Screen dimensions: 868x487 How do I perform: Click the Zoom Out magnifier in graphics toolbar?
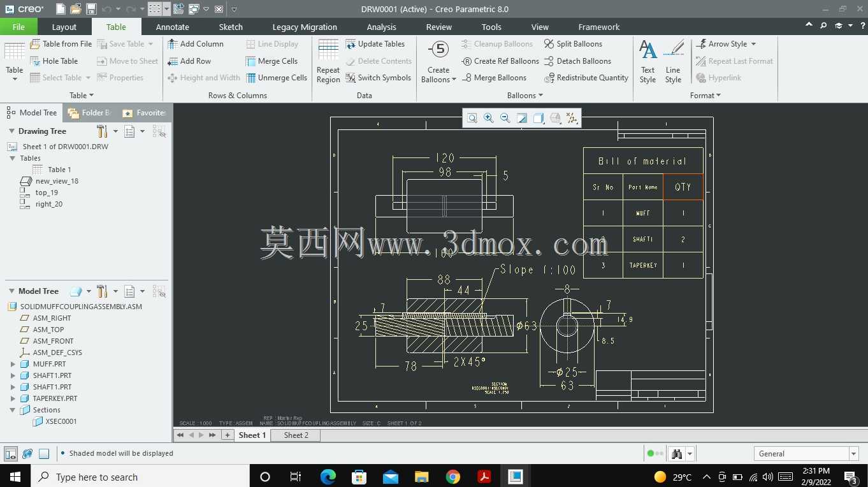[x=505, y=118]
